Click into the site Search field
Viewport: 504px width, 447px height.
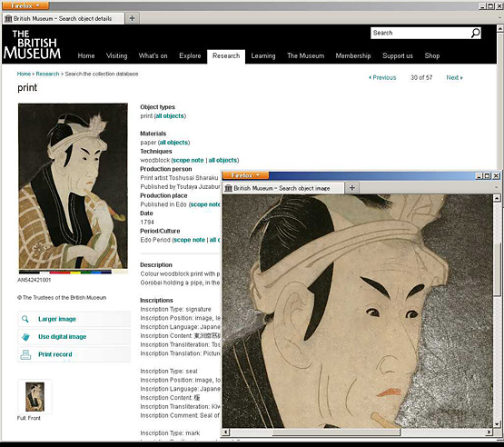click(420, 33)
